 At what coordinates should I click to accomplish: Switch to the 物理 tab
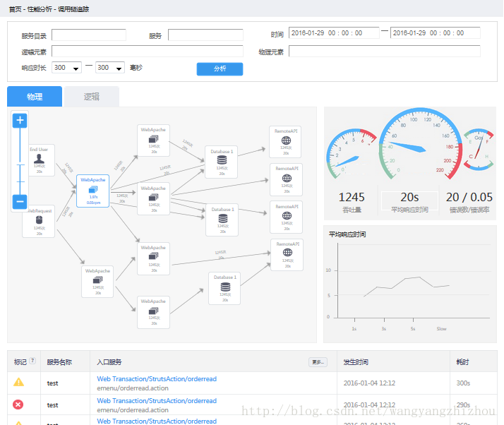tap(35, 97)
